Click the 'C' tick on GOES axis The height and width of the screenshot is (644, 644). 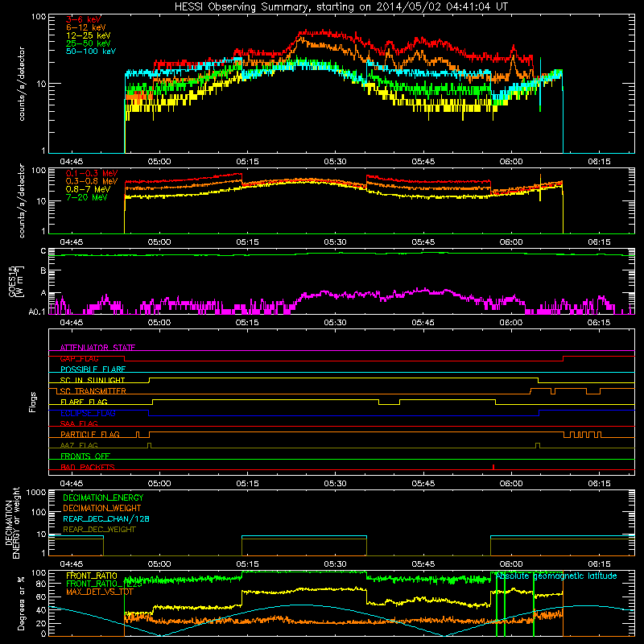click(43, 251)
